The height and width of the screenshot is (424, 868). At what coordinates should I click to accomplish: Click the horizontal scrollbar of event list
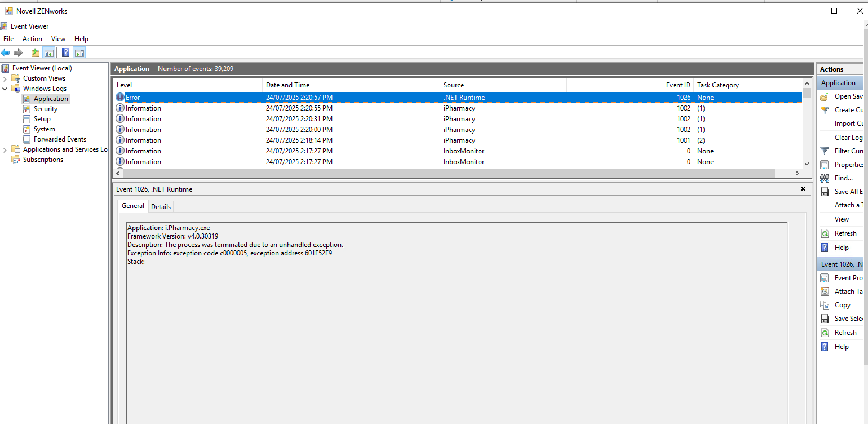click(451, 174)
